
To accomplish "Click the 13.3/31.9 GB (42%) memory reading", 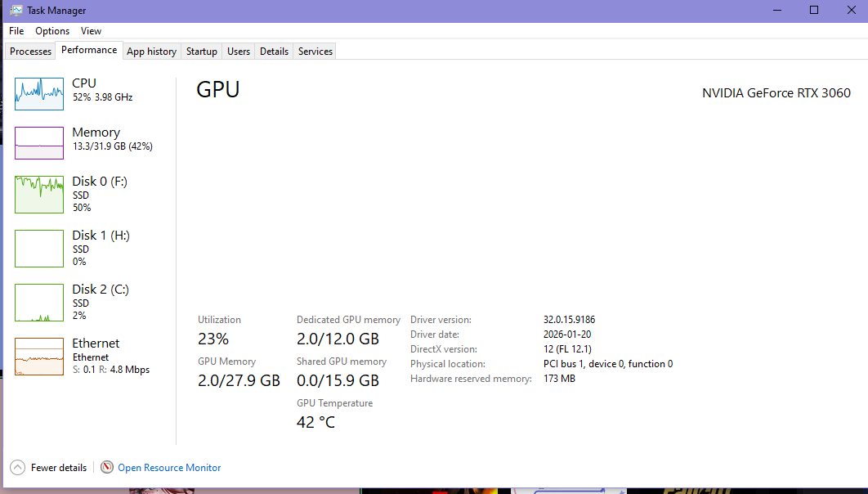I will (x=112, y=146).
